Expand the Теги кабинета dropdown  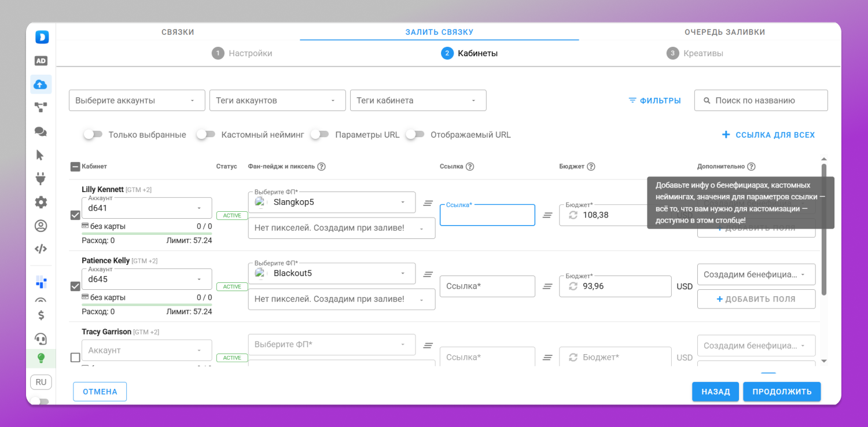tap(418, 100)
